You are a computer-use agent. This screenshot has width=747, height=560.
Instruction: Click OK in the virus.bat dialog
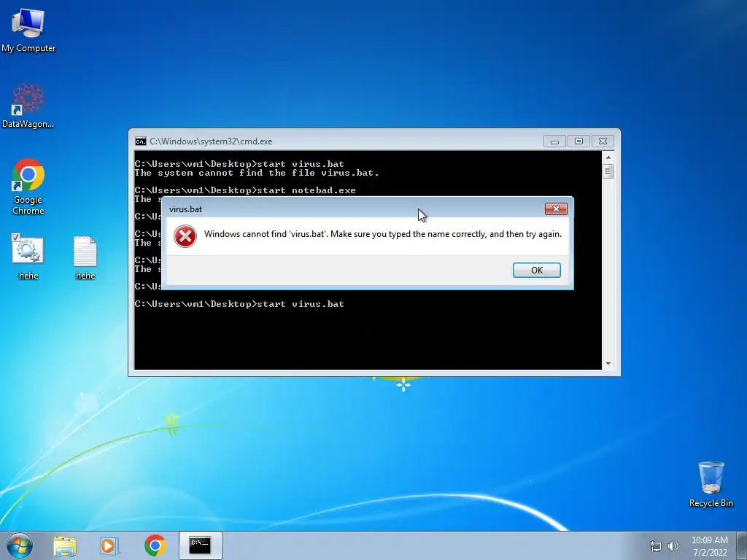pyautogui.click(x=536, y=270)
